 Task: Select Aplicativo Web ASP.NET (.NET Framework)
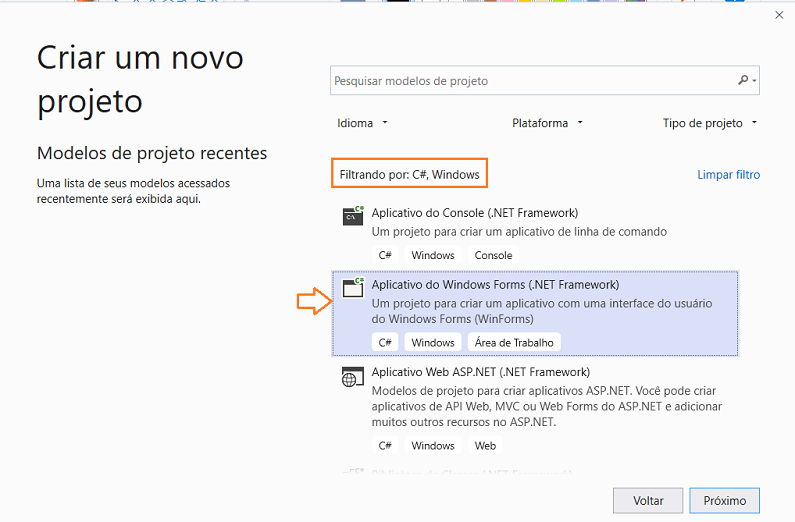point(535,408)
